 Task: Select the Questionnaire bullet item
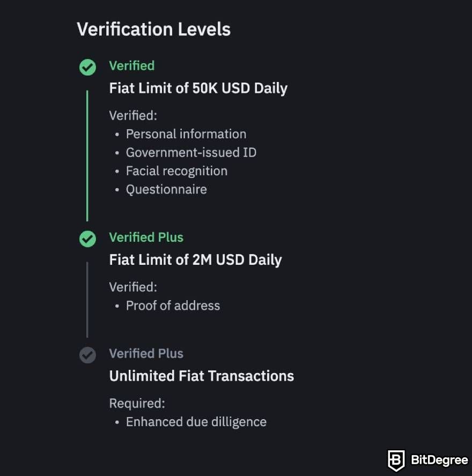click(166, 190)
